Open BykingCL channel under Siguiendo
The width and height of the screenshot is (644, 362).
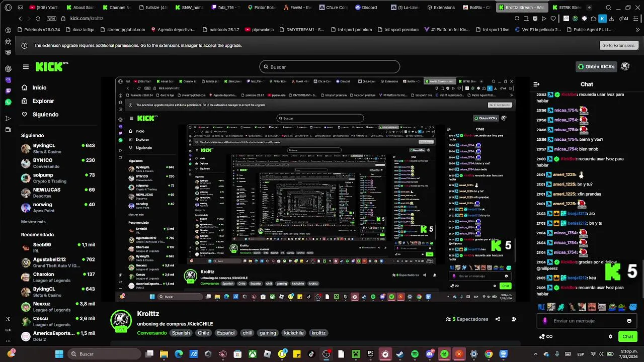tap(58, 148)
